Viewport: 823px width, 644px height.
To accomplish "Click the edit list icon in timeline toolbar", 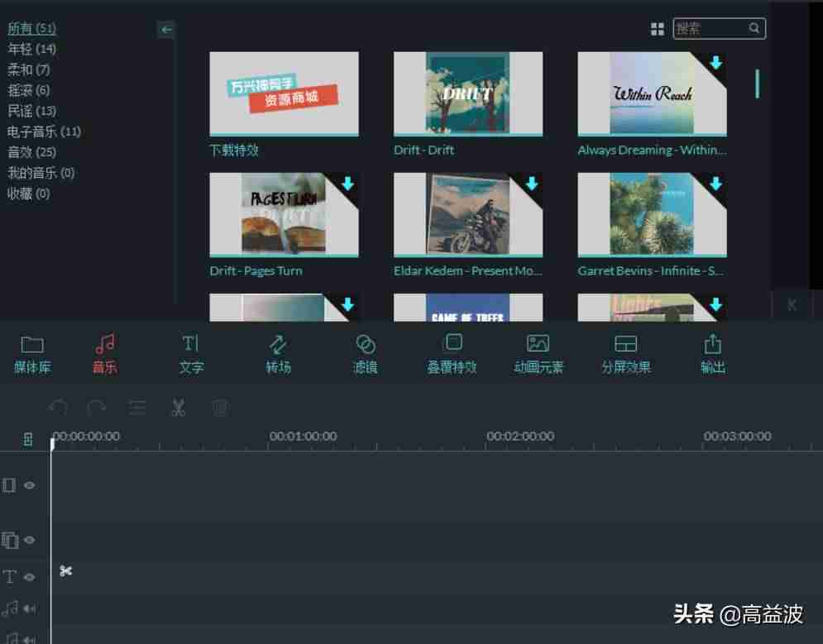I will coord(137,407).
